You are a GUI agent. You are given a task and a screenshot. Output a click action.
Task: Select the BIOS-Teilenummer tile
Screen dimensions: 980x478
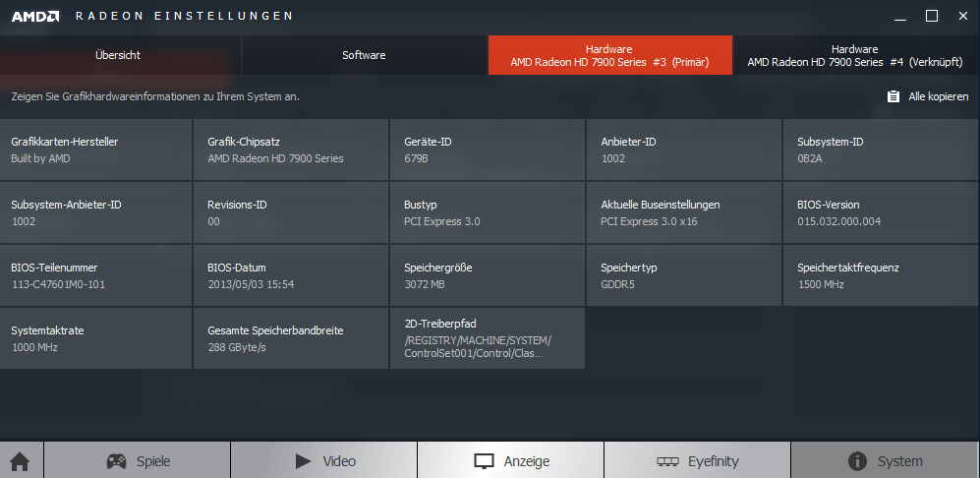[95, 275]
